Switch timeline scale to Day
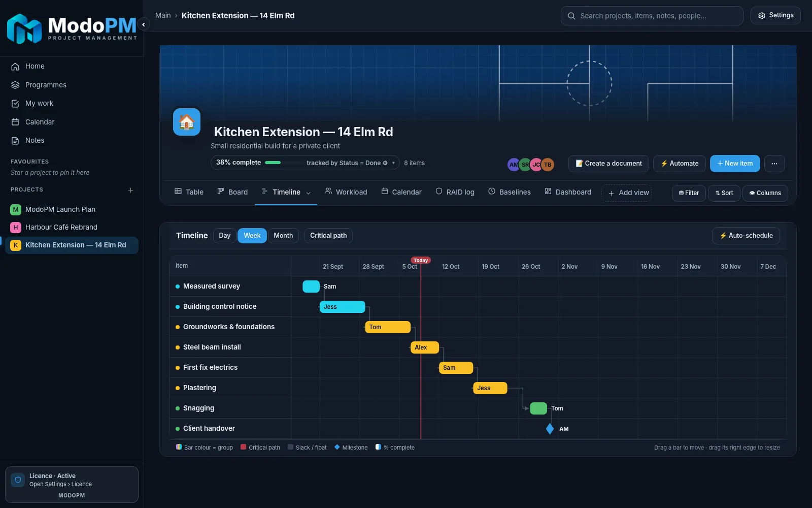The height and width of the screenshot is (508, 812). pyautogui.click(x=225, y=236)
